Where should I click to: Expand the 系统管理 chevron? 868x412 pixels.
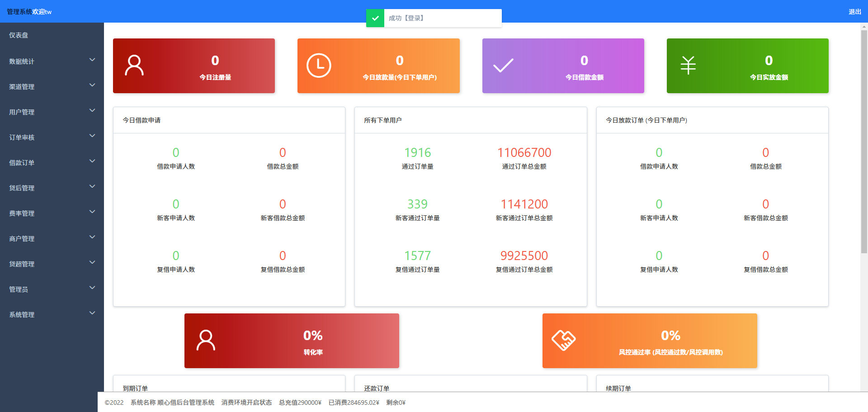pyautogui.click(x=92, y=313)
